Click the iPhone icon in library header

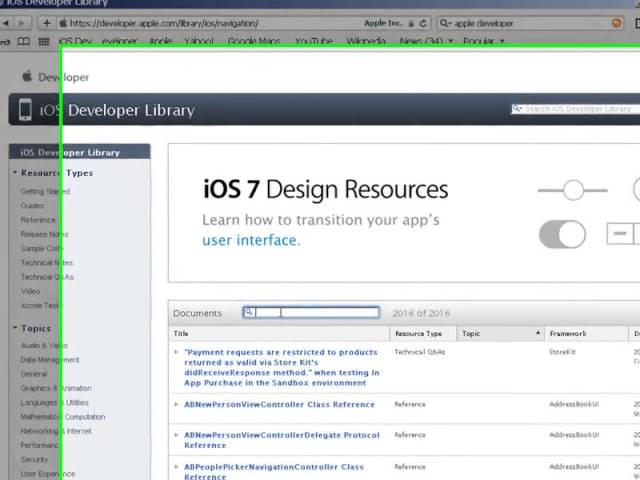(x=25, y=109)
